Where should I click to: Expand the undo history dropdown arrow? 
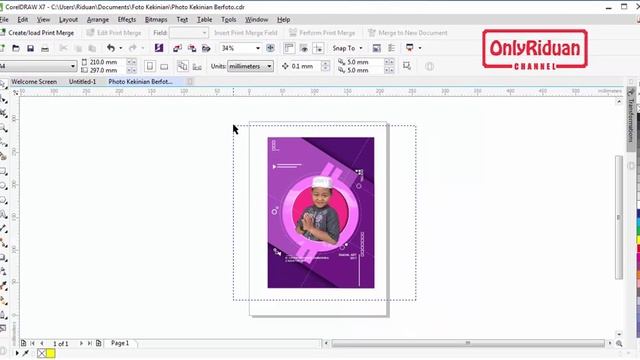tap(120, 48)
